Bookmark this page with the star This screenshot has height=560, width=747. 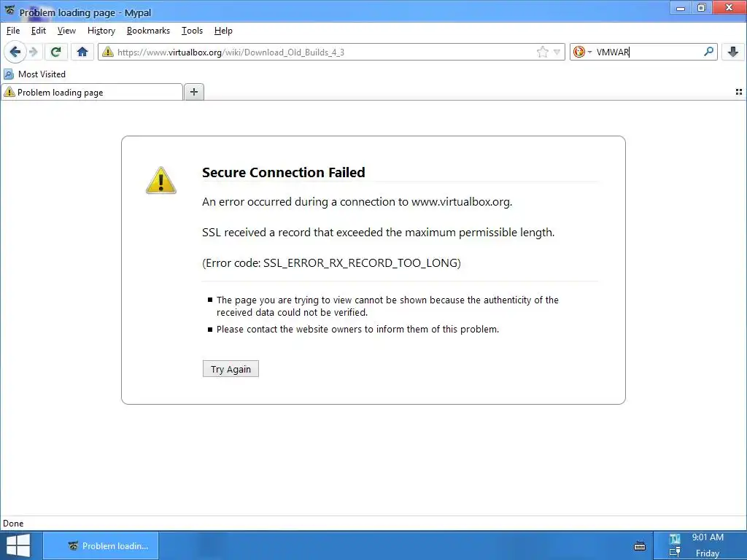[x=542, y=52]
